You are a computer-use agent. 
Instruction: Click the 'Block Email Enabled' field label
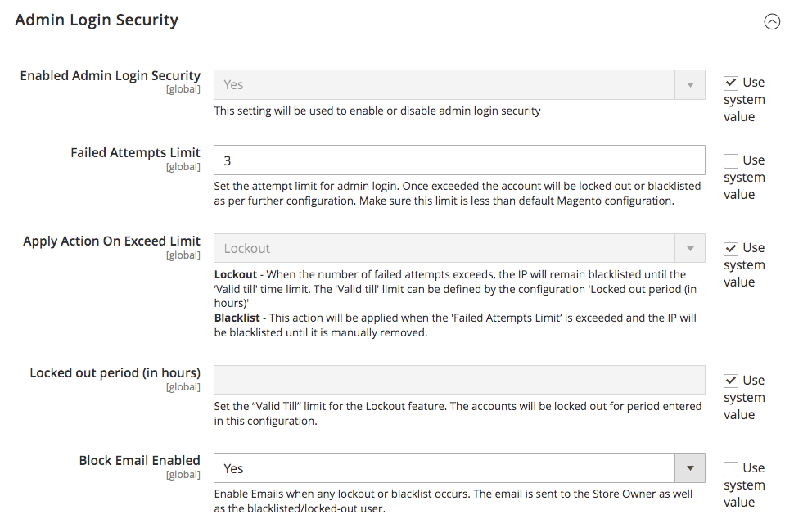(139, 461)
